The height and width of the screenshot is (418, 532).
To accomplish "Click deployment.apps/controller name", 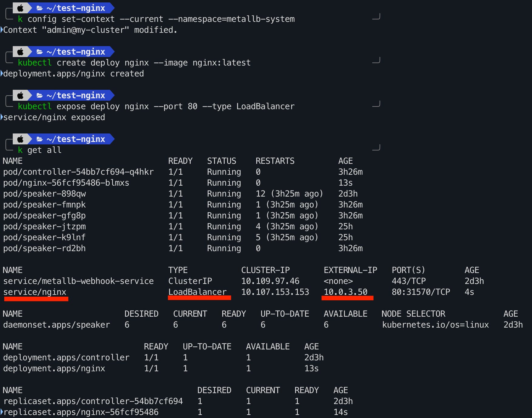I will point(66,358).
